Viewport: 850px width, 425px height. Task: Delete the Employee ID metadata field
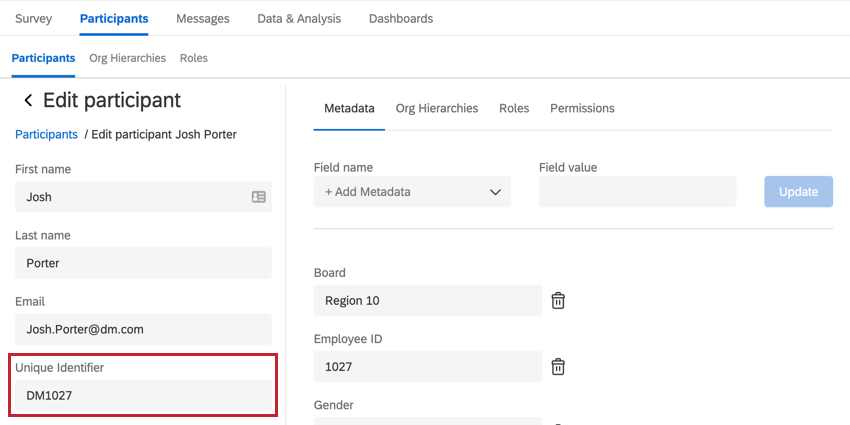(x=558, y=366)
